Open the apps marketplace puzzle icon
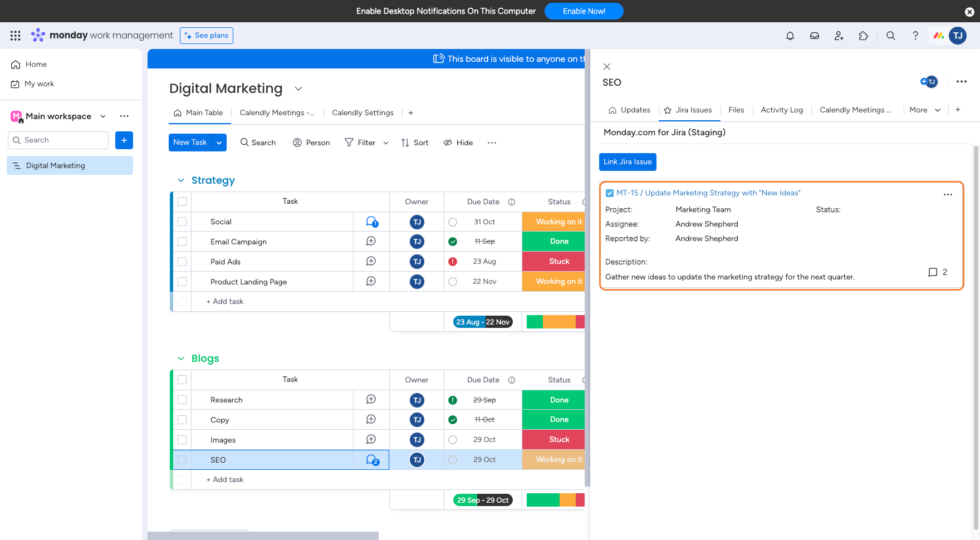980x540 pixels. pos(863,36)
